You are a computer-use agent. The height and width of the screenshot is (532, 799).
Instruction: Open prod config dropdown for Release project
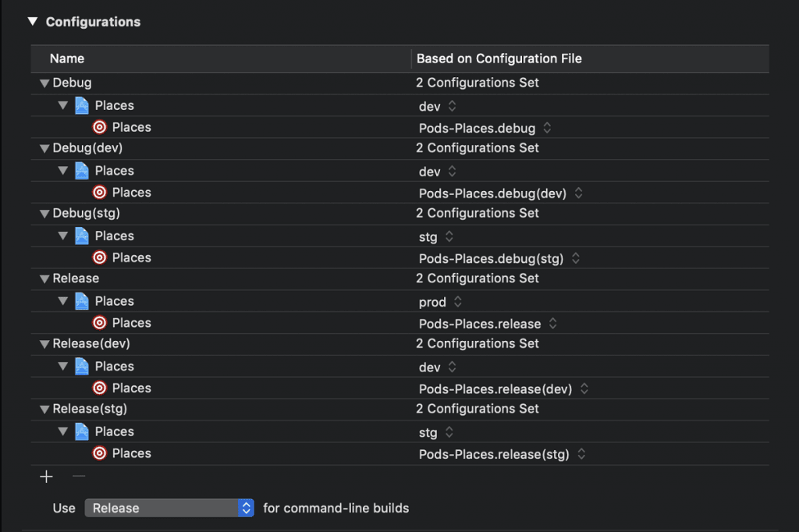point(457,302)
